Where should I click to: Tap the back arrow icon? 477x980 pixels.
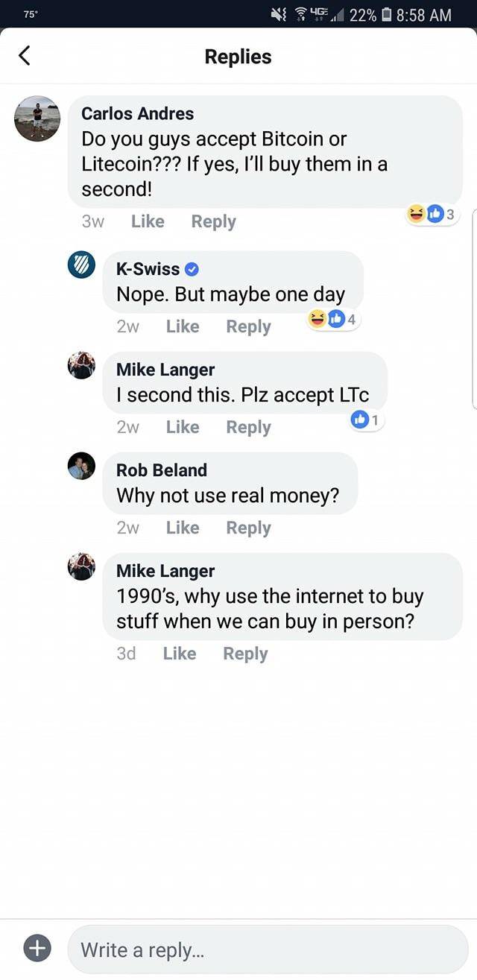(25, 56)
